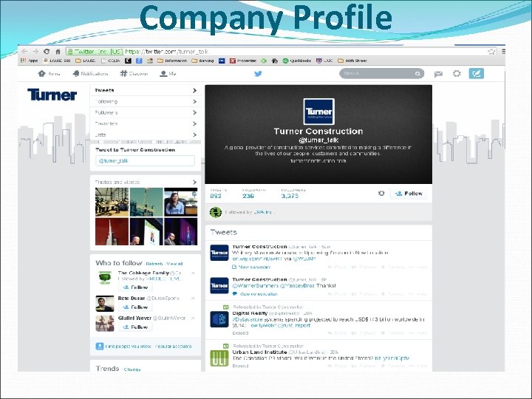Viewport: 532px width, 399px height.
Task: View all Who to follow suggestions
Action: tap(174, 264)
